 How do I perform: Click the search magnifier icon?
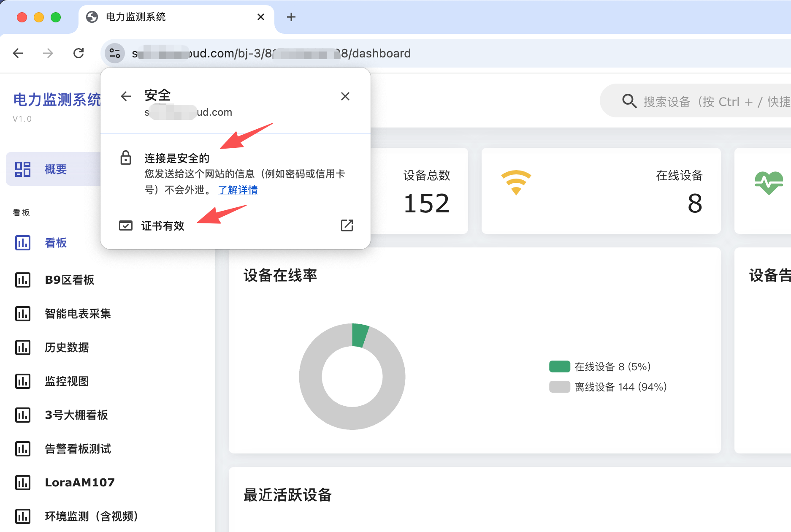[629, 101]
